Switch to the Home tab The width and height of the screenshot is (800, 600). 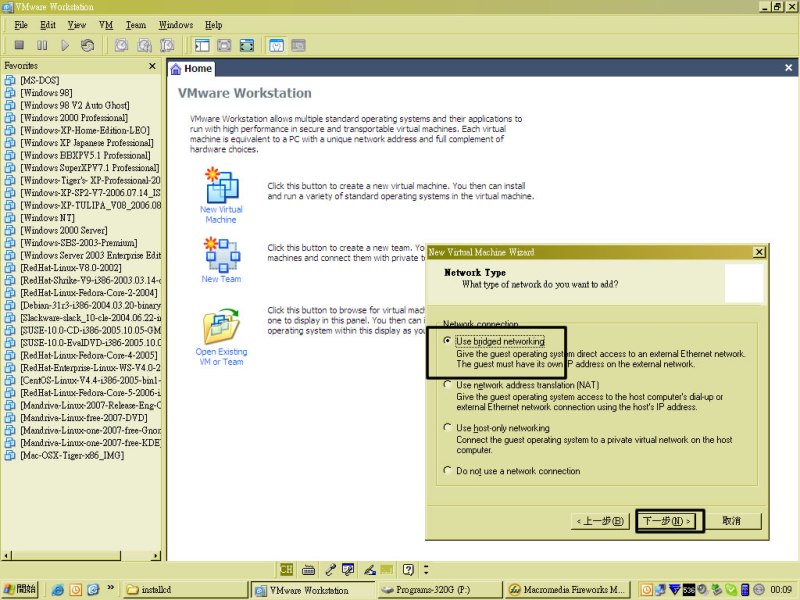pos(191,69)
